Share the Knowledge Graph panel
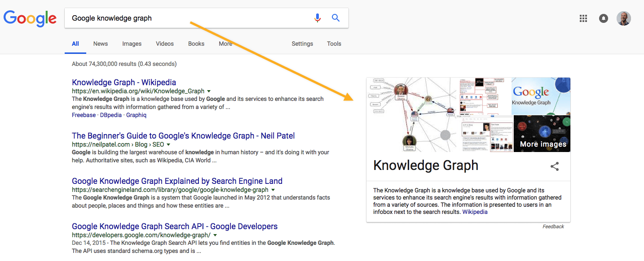This screenshot has width=644, height=261. tap(555, 166)
